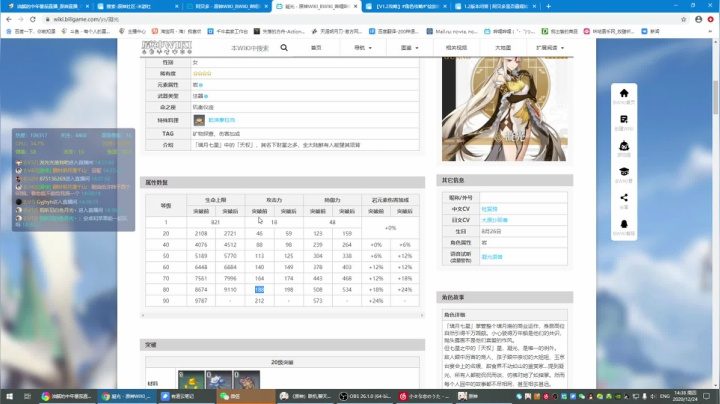Image resolution: width=720 pixels, height=404 pixels.
Task: Expand the 扩展阅读 dropdown menu
Action: pyautogui.click(x=550, y=48)
